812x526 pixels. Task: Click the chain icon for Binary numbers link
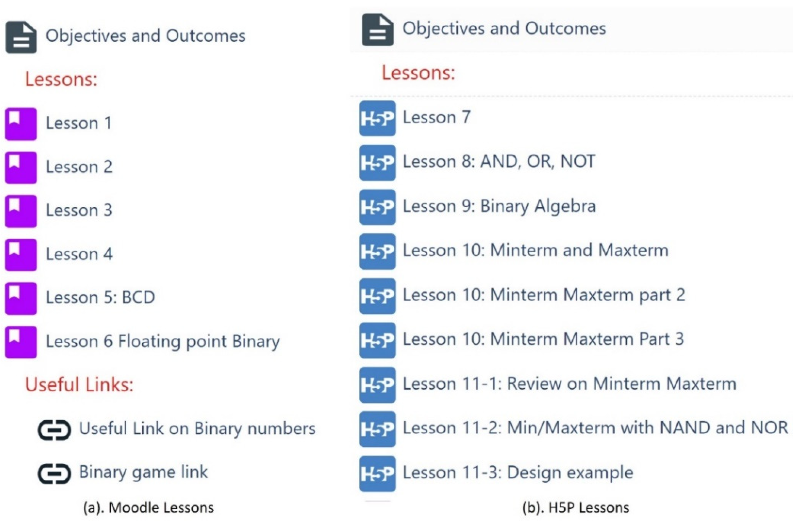[x=54, y=429]
